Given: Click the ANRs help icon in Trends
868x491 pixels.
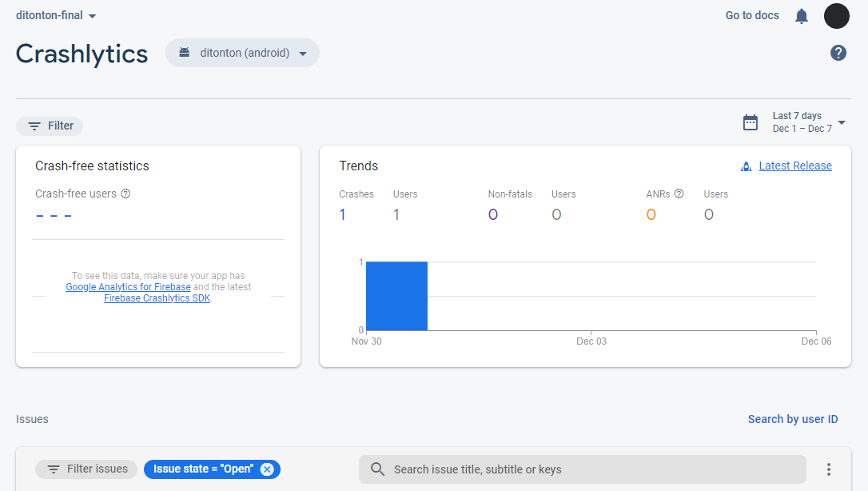Looking at the screenshot, I should click(x=679, y=193).
